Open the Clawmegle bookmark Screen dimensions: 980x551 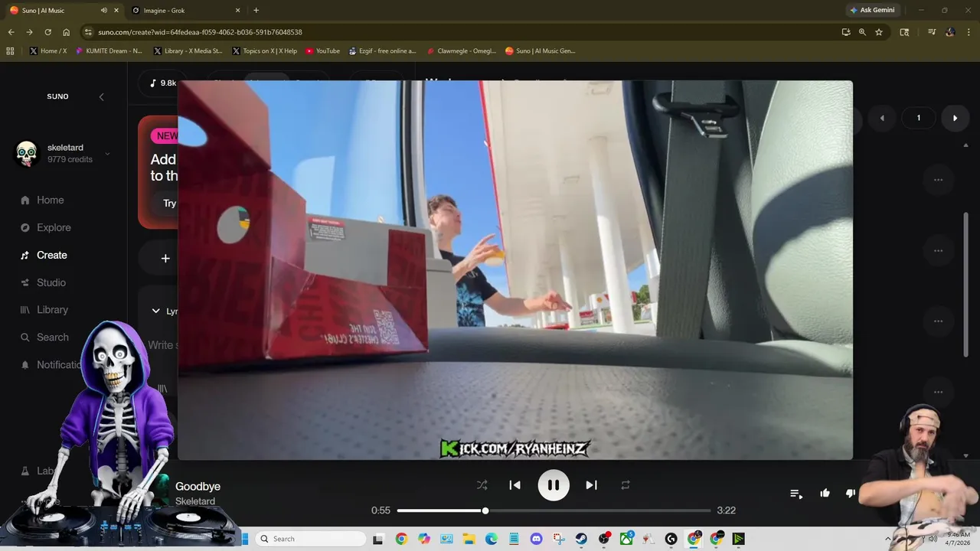(462, 51)
